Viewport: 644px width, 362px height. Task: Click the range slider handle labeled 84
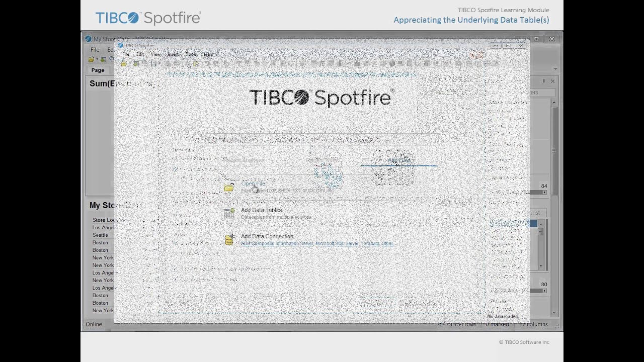point(544,192)
